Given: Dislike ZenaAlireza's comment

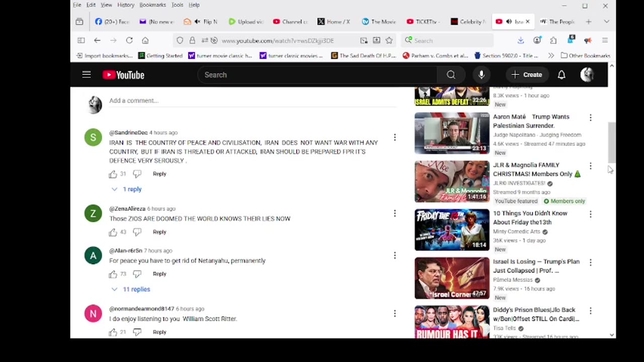Looking at the screenshot, I should [137, 232].
